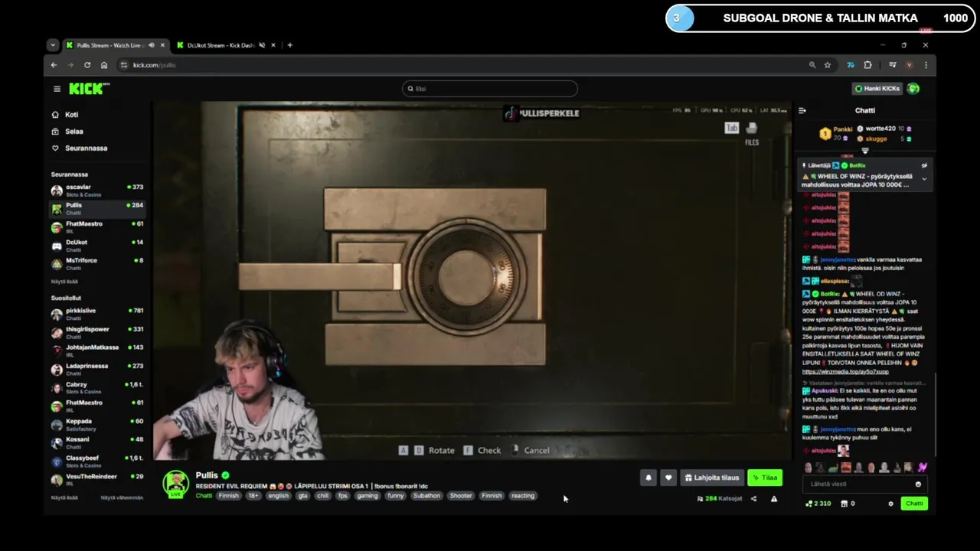Viewport: 980px width, 551px height.
Task: Expand the chat leaderboard arrow
Action: point(865,150)
